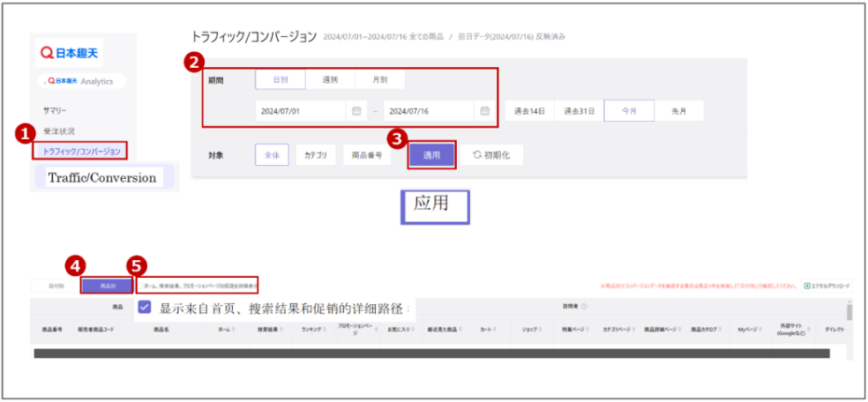
Task: Click the 日本趣天 Analytics badge
Action: pyautogui.click(x=82, y=81)
